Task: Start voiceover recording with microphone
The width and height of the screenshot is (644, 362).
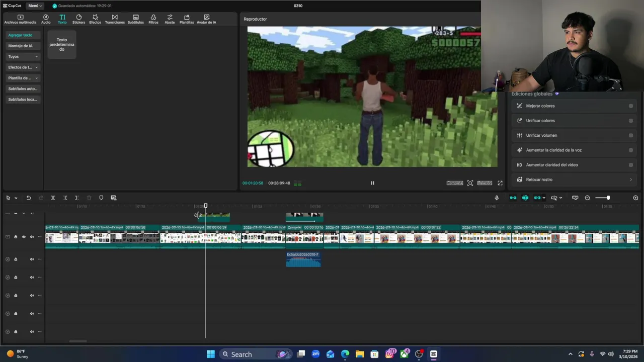Action: click(497, 198)
